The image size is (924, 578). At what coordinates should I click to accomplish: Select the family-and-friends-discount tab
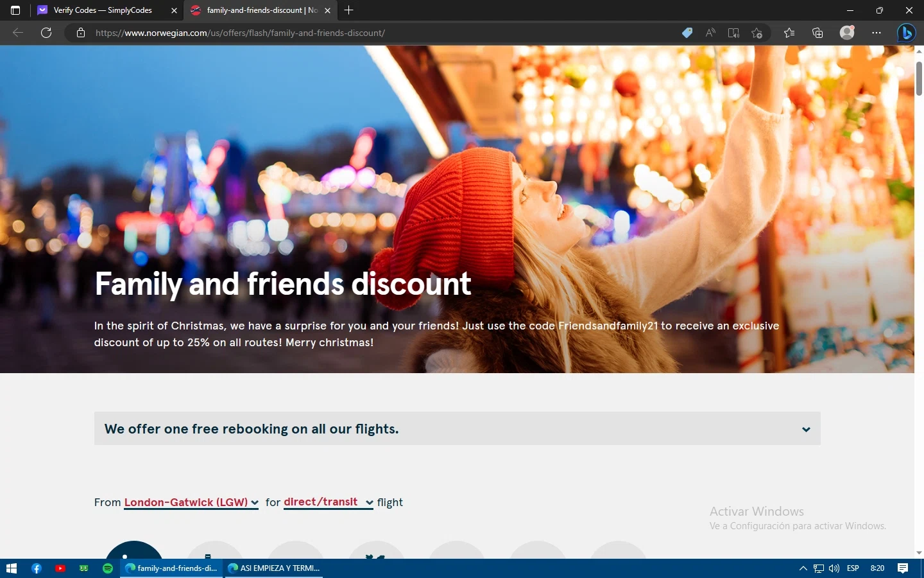tap(261, 10)
